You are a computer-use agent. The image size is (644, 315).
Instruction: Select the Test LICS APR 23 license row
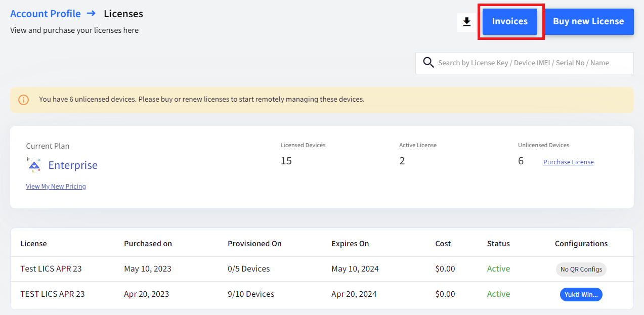click(322, 269)
